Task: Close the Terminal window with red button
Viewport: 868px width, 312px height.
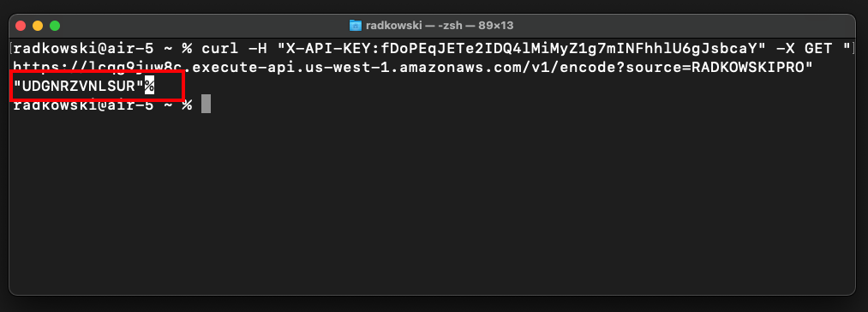Action: [x=21, y=26]
